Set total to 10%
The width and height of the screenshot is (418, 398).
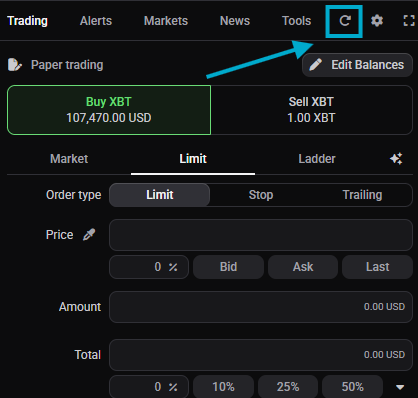pos(223,387)
